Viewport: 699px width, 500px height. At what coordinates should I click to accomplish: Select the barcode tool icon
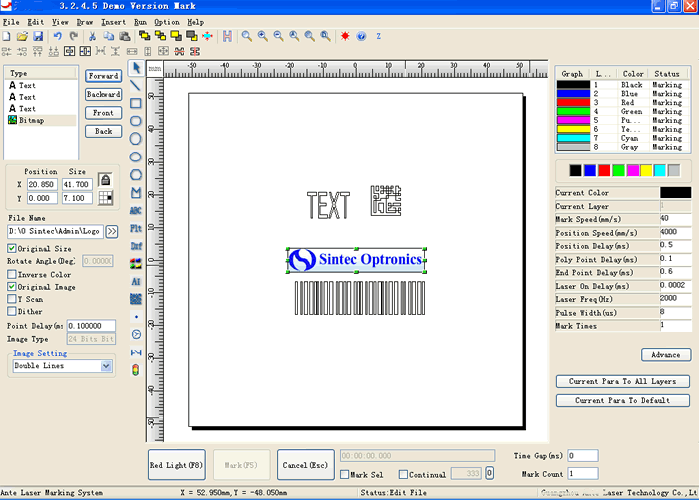click(136, 299)
